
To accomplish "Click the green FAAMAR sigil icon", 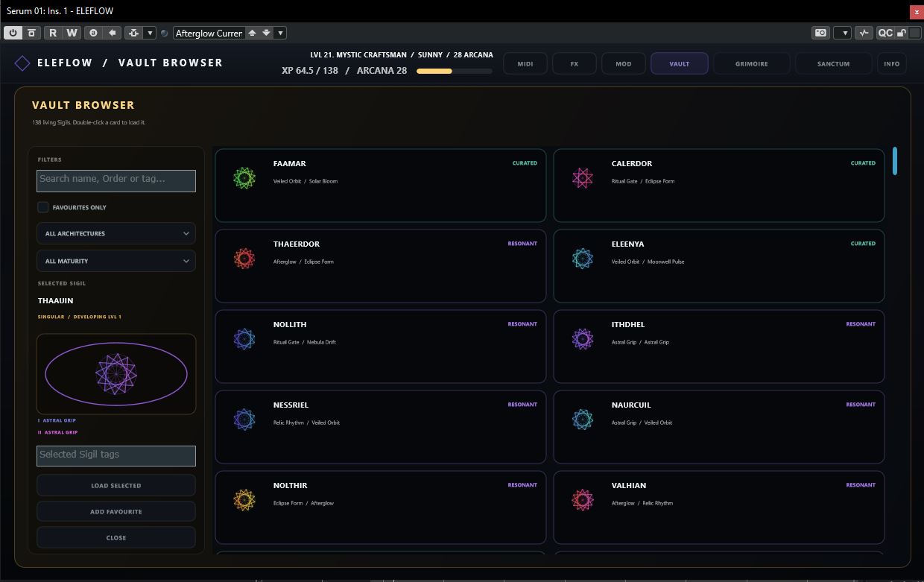I will click(x=244, y=177).
